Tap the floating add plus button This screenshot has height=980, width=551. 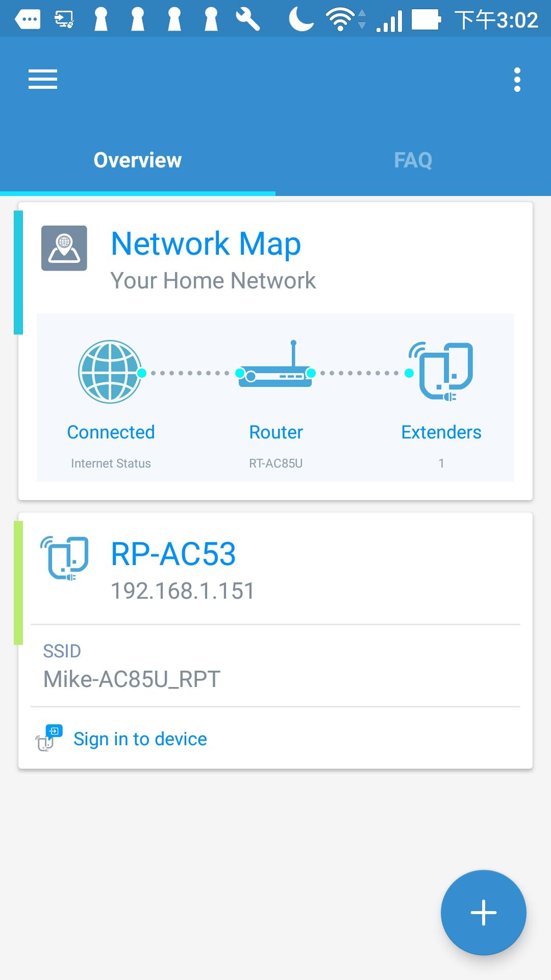pos(483,912)
